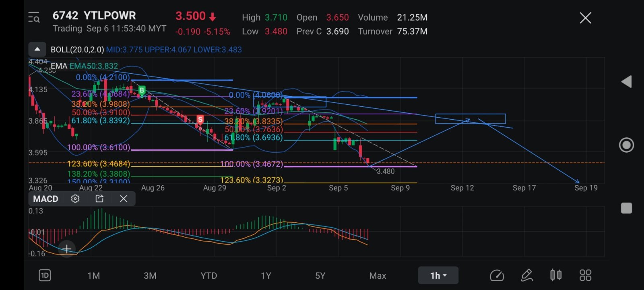
Task: Select the 138.20% (3.3808) Fibonacci label
Action: 99,174
